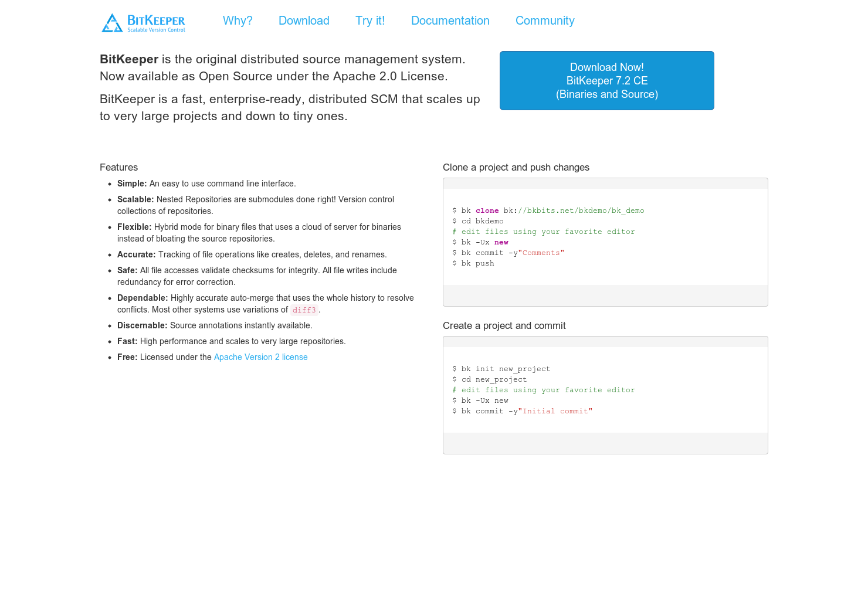
Task: Click Download Now! BitKeeper 7.2 CE button
Action: [607, 80]
